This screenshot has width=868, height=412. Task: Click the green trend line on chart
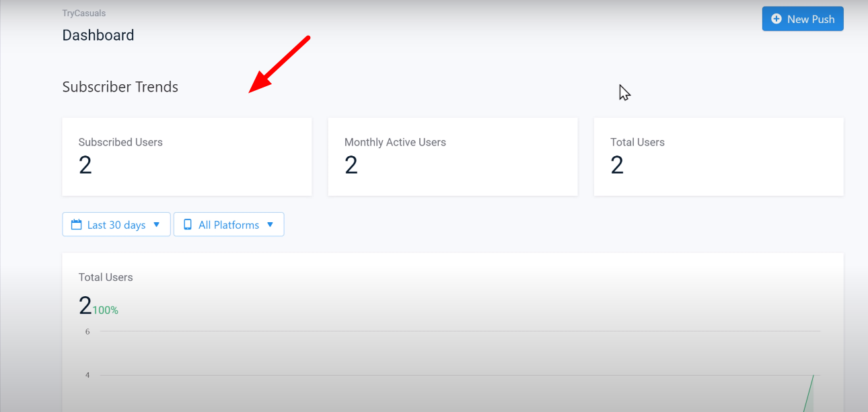point(809,392)
